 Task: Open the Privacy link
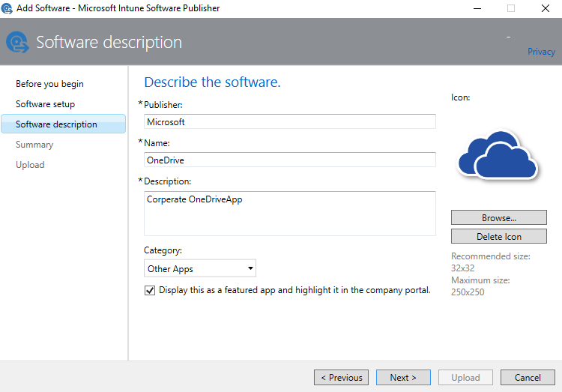(541, 52)
